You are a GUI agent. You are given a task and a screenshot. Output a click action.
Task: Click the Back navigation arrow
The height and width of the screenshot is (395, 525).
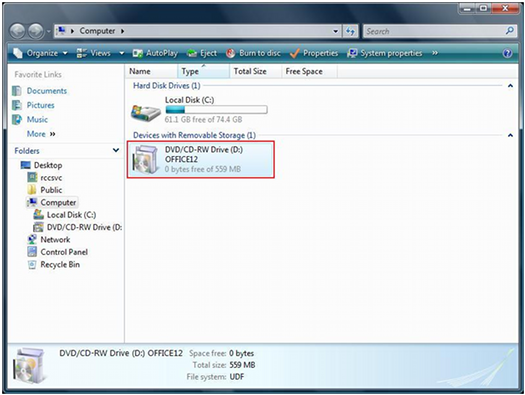[x=17, y=31]
